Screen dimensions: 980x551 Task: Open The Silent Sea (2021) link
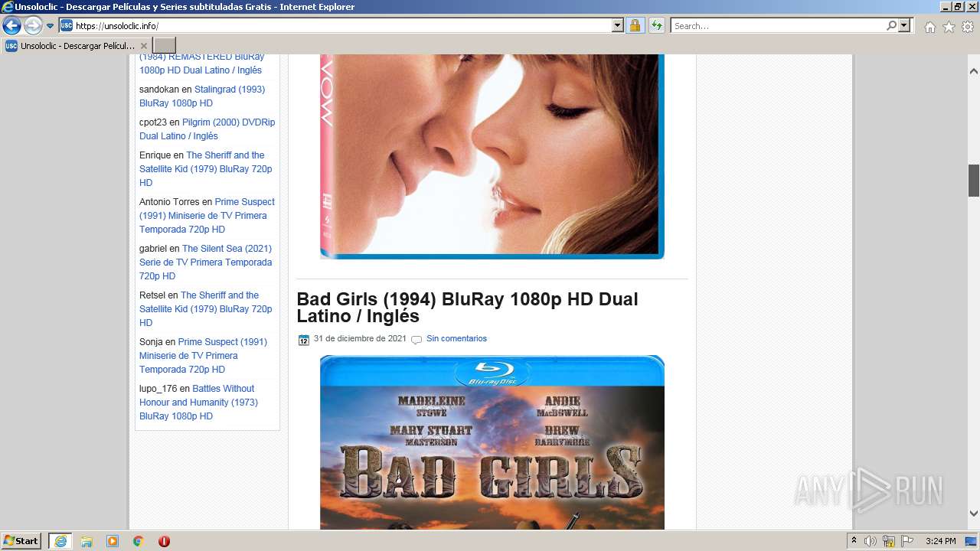(x=205, y=262)
